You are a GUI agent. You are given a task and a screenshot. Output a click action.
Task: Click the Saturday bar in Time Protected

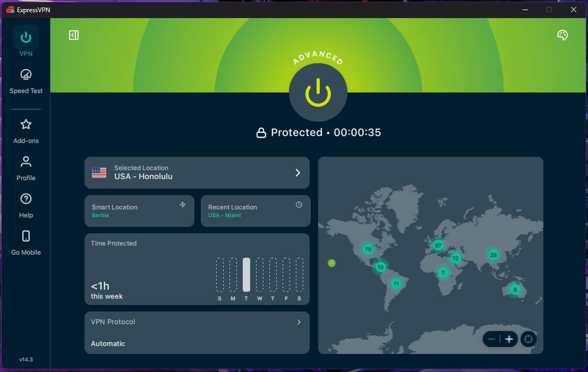(299, 275)
